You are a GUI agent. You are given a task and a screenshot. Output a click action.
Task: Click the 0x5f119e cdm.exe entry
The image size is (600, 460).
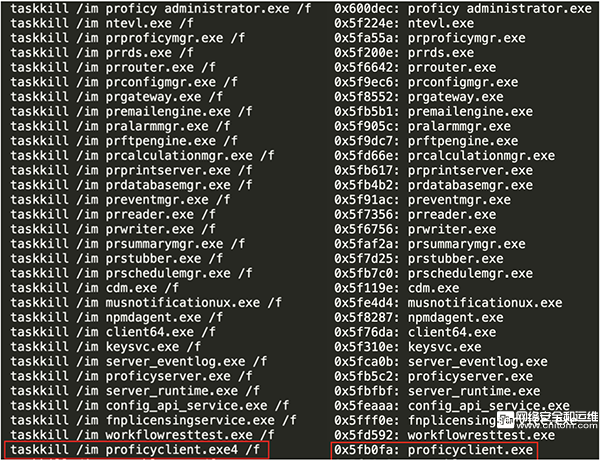click(397, 288)
